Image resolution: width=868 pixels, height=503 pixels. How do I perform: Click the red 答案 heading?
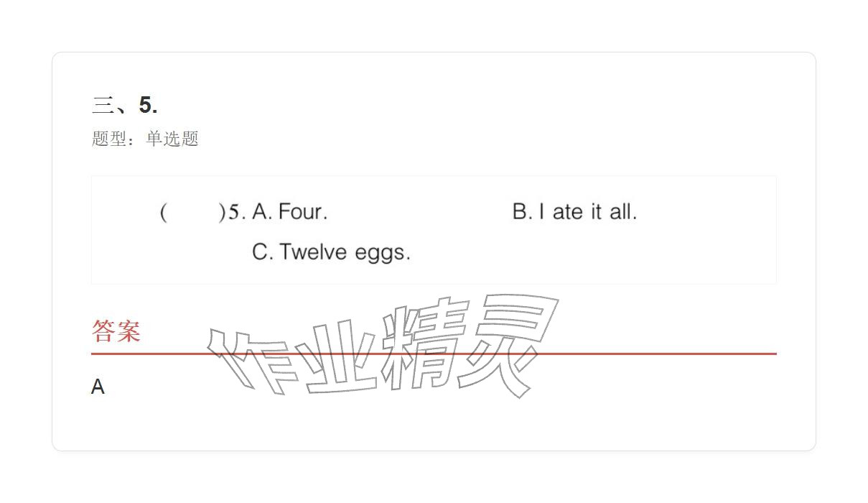click(x=116, y=331)
